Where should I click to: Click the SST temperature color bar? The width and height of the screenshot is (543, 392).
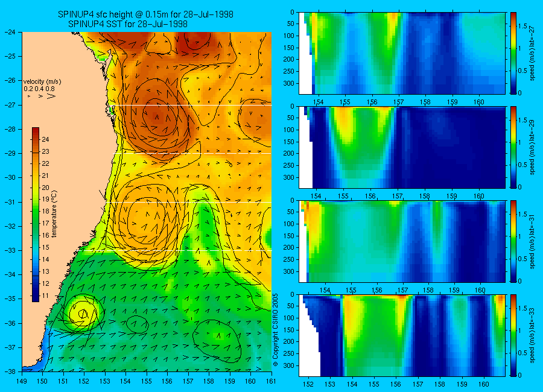[x=36, y=215]
